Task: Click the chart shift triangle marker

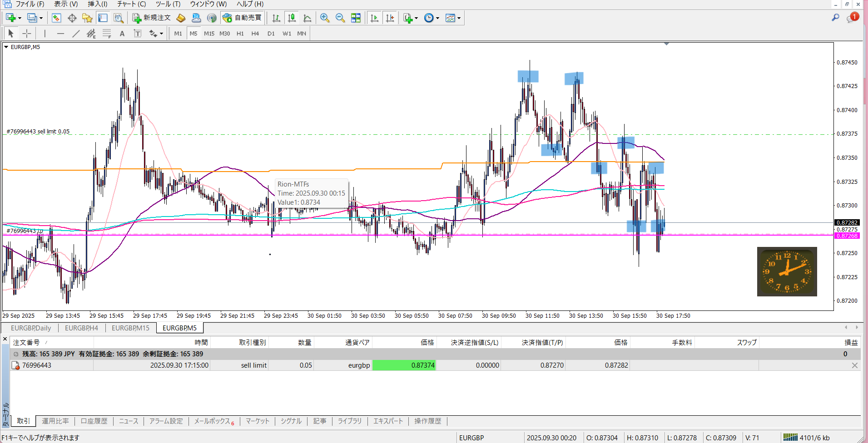Action: pyautogui.click(x=666, y=44)
